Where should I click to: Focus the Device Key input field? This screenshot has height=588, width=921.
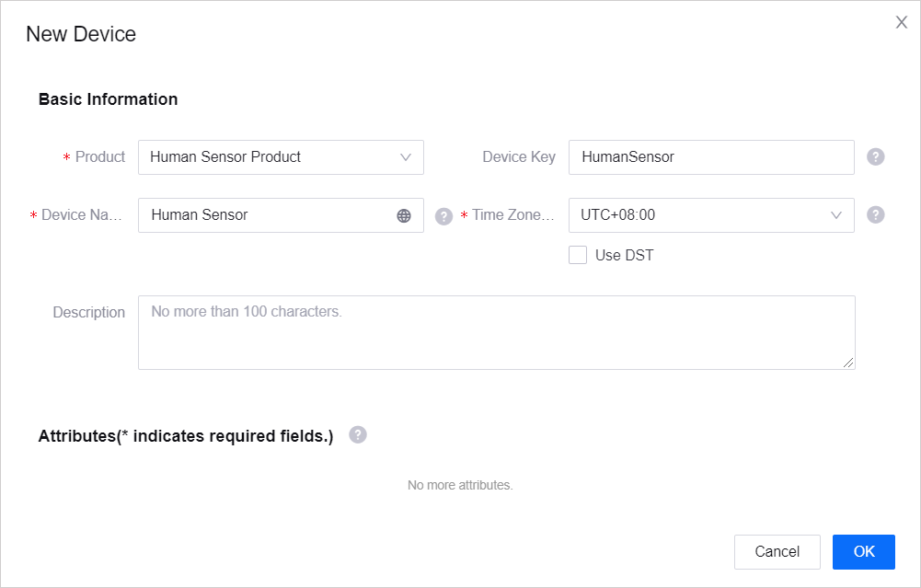pyautogui.click(x=711, y=156)
